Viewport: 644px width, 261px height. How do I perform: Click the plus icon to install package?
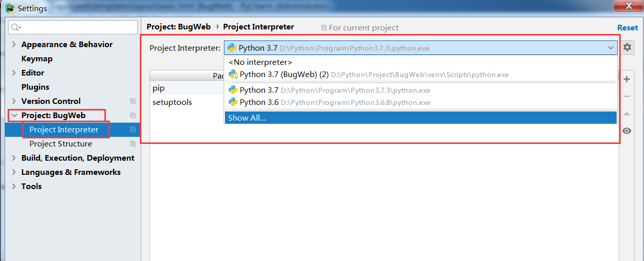coord(627,79)
